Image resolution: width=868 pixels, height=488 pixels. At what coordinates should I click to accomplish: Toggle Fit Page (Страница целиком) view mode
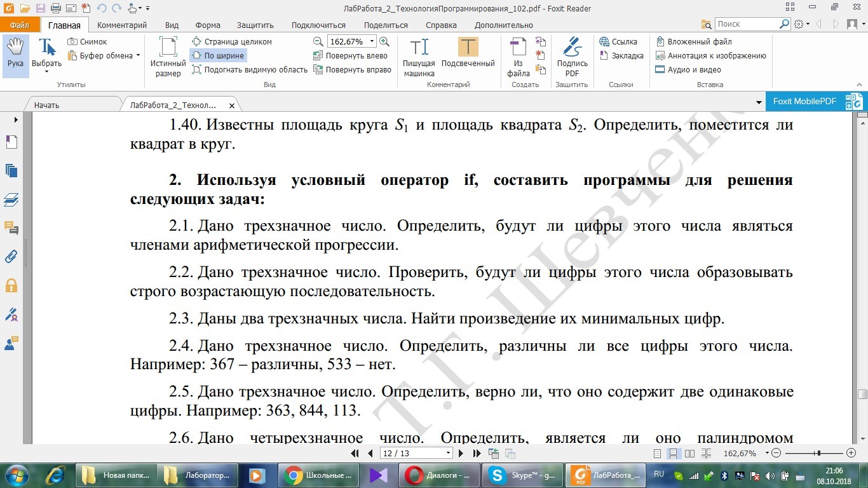click(x=232, y=41)
